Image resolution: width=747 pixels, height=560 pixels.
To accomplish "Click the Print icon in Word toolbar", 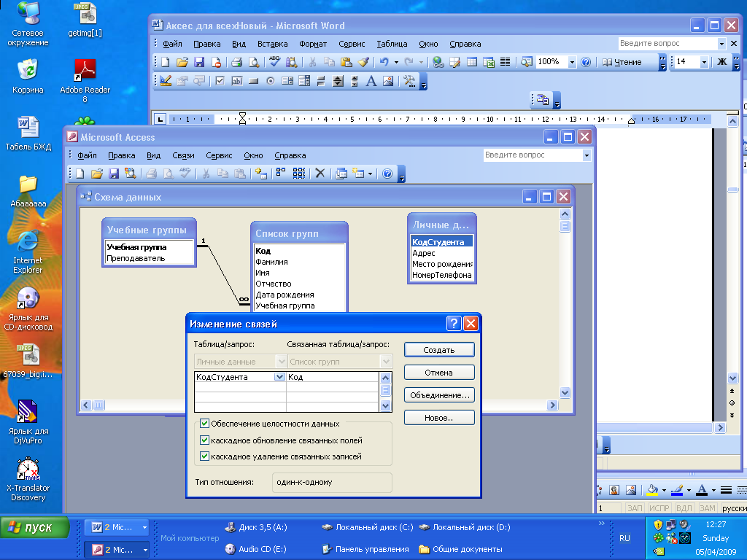I will 237,62.
